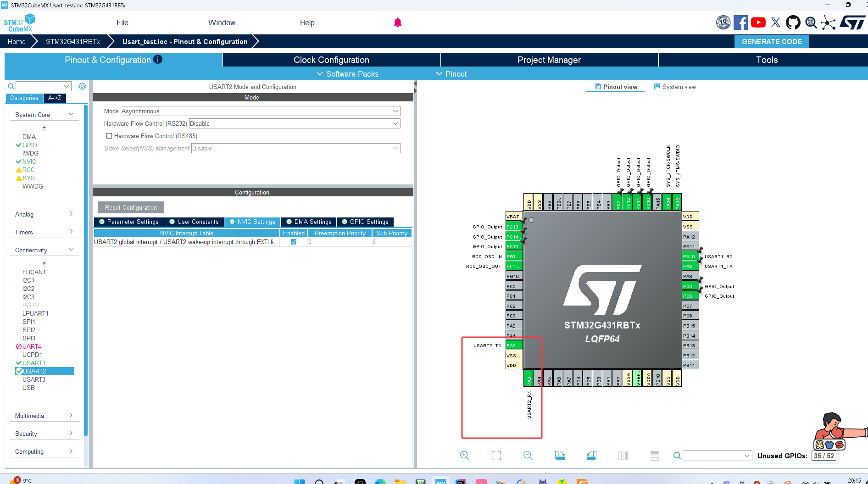Open peripheral list settings gear
Viewport: 868px width, 484px height.
tap(82, 86)
